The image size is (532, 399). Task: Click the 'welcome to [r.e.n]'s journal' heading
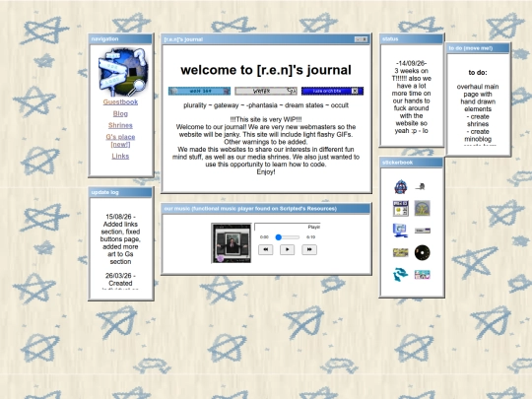click(x=266, y=70)
